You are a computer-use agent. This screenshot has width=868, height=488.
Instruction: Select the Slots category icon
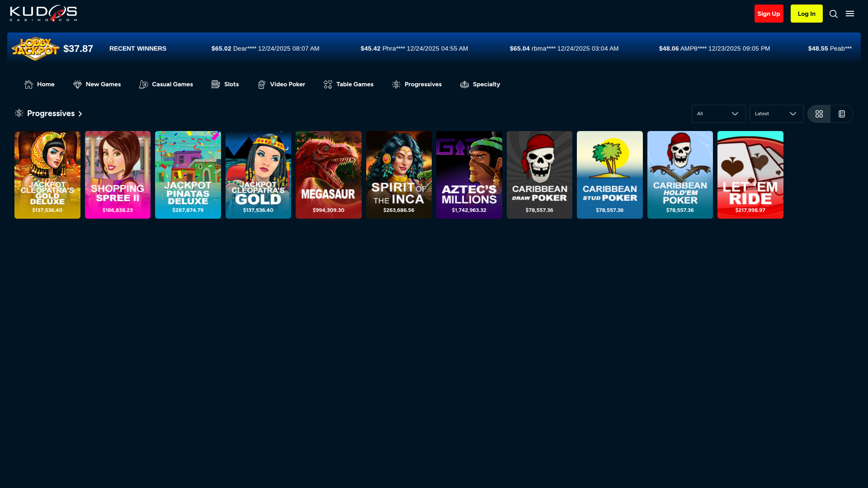(x=215, y=84)
